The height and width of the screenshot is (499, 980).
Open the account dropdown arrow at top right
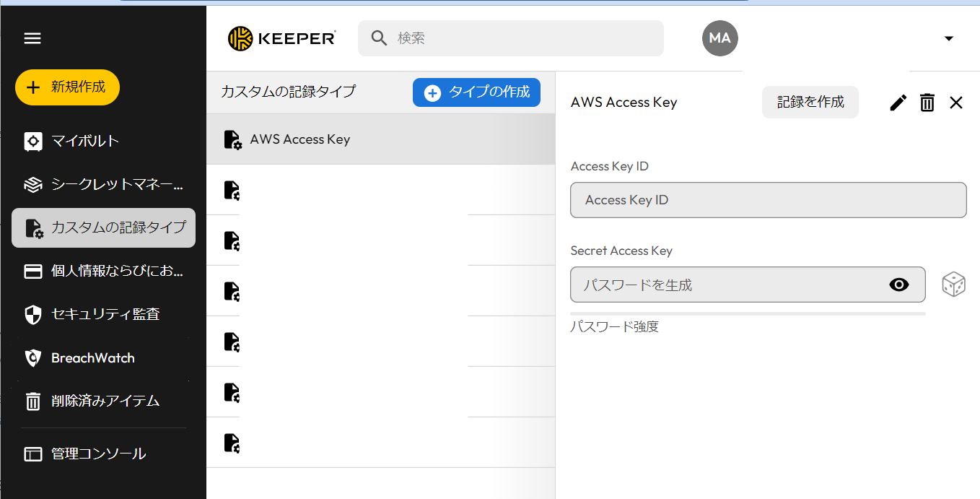(x=948, y=38)
